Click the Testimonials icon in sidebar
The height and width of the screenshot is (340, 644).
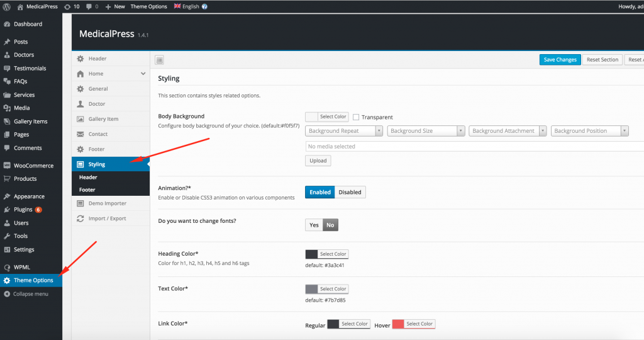7,68
